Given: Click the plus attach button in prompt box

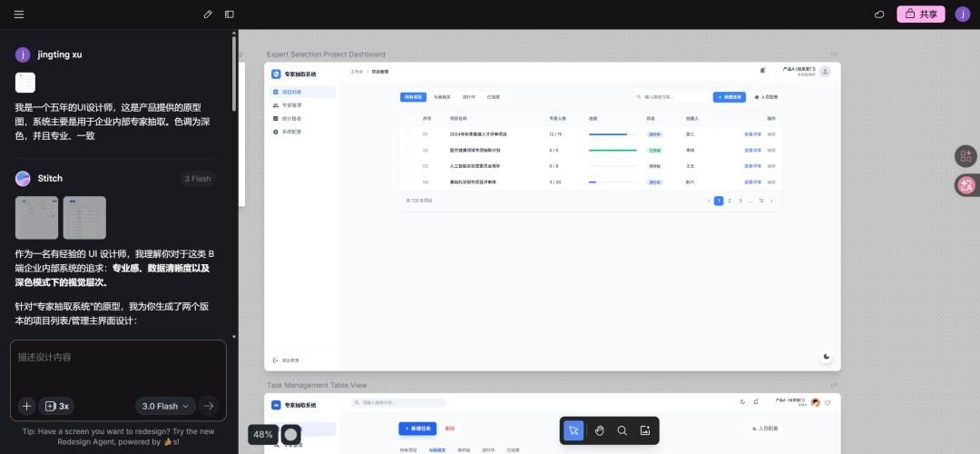Looking at the screenshot, I should [26, 406].
